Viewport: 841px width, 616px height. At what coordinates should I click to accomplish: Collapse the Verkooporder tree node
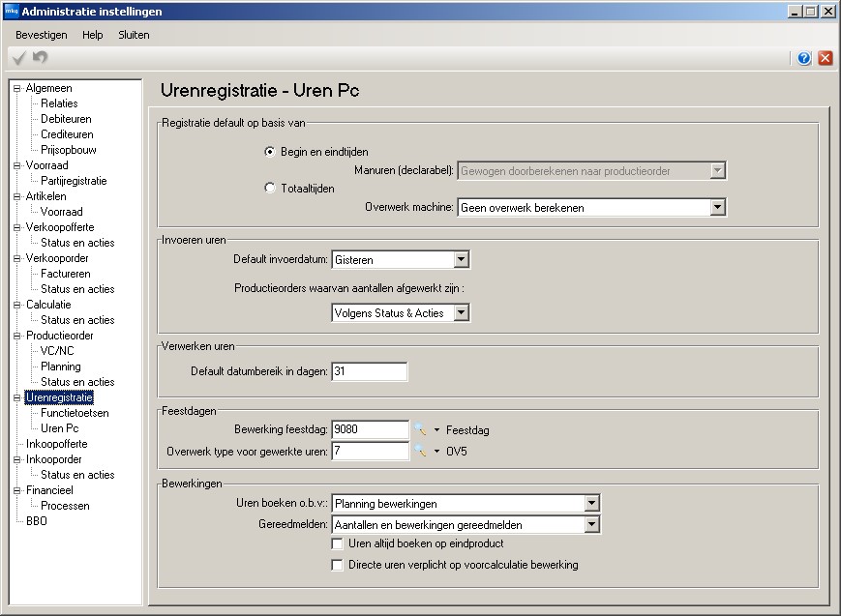tap(17, 258)
